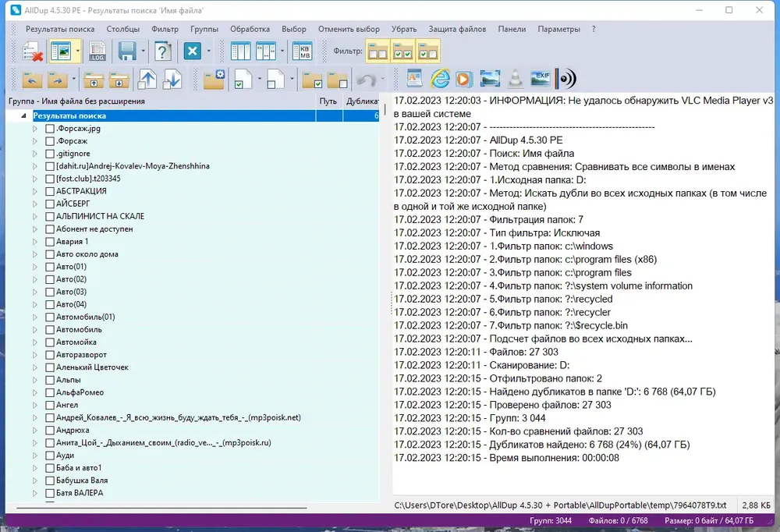Tick the checkbox next to Авто(02)
780x532 pixels.
point(50,279)
